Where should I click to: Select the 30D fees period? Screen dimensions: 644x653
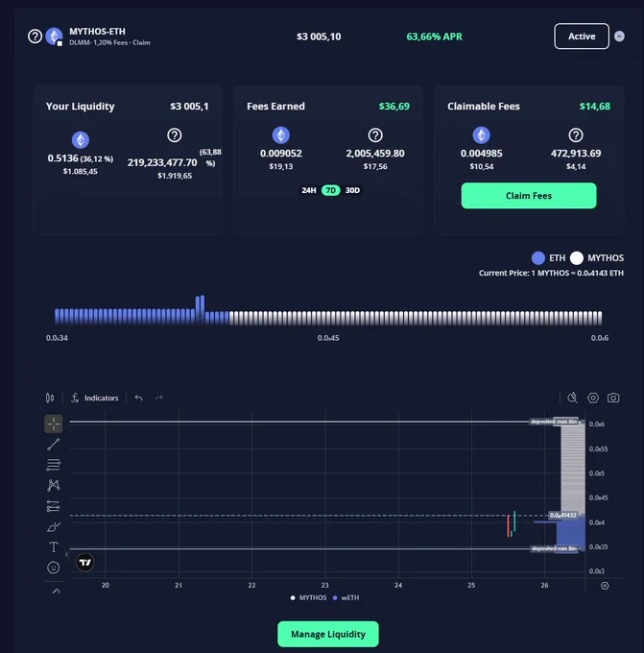point(352,190)
